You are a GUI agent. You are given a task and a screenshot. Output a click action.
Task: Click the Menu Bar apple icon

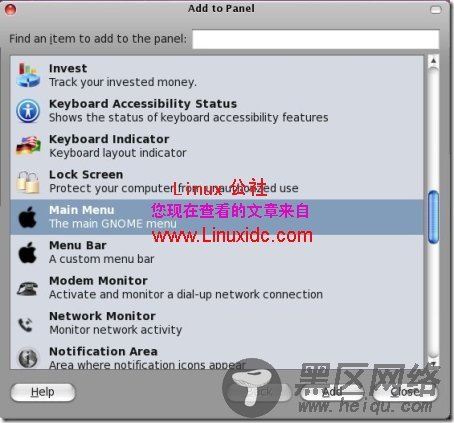coord(28,252)
